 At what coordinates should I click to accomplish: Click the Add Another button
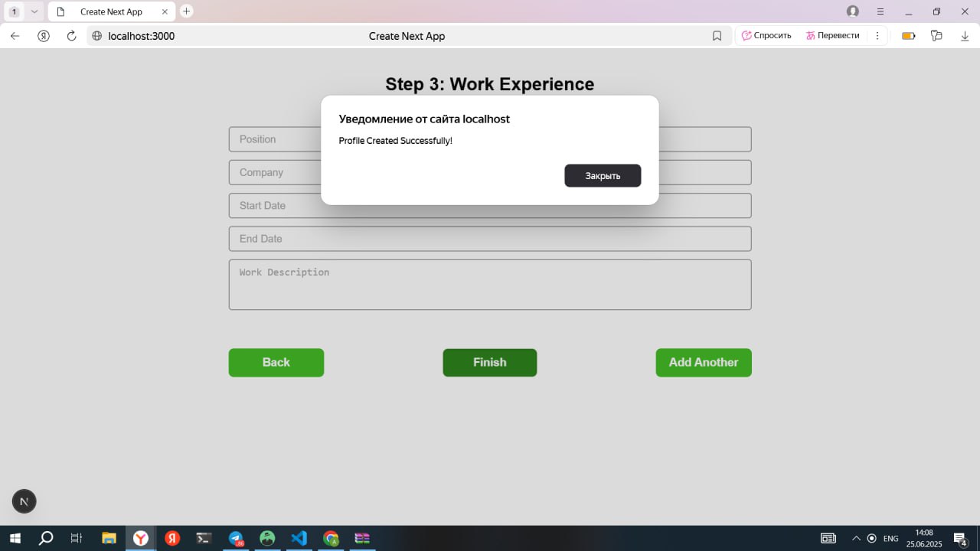(703, 362)
